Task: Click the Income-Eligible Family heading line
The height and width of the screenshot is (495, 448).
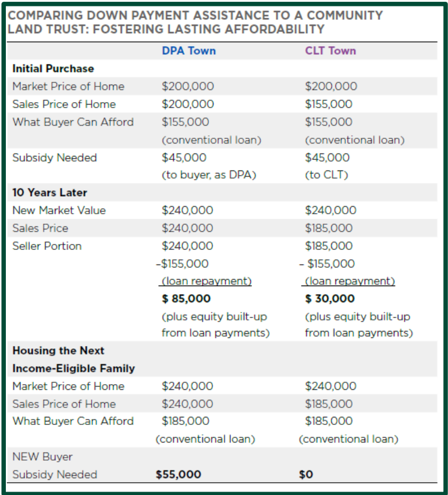Action: tap(73, 368)
